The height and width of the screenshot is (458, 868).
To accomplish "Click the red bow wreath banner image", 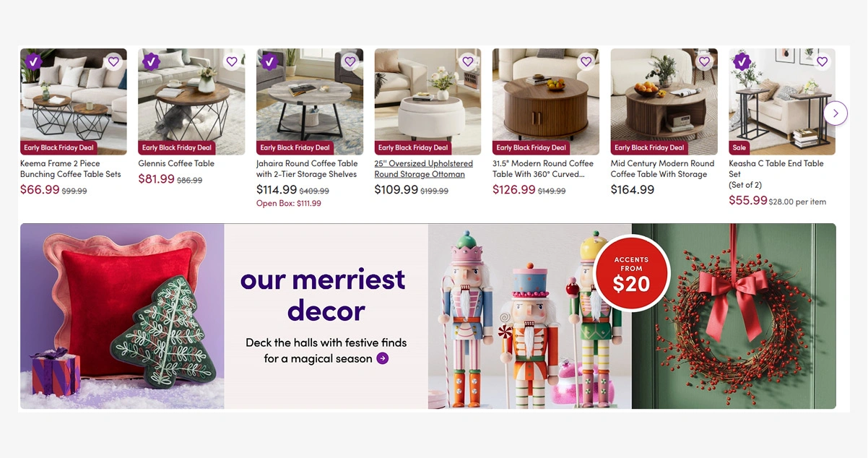I will click(x=734, y=316).
